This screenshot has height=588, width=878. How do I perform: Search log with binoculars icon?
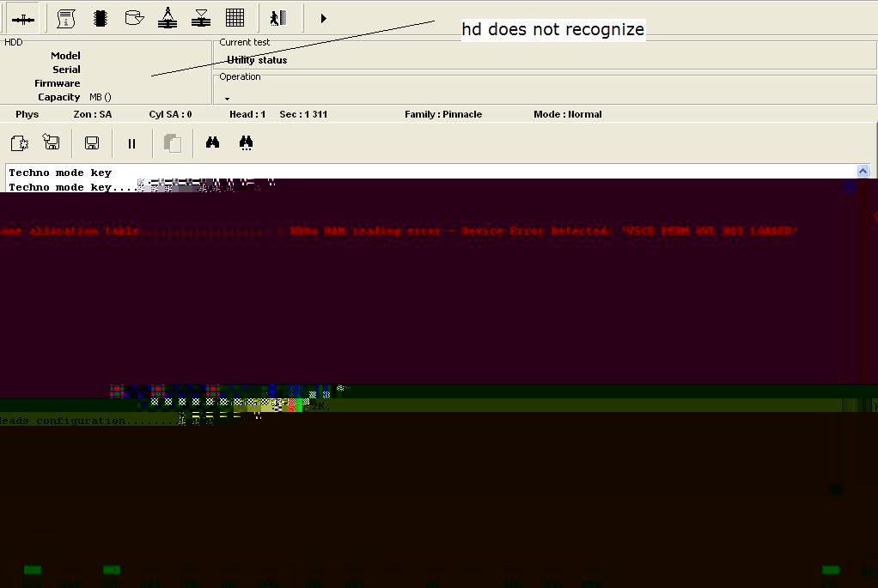[212, 142]
